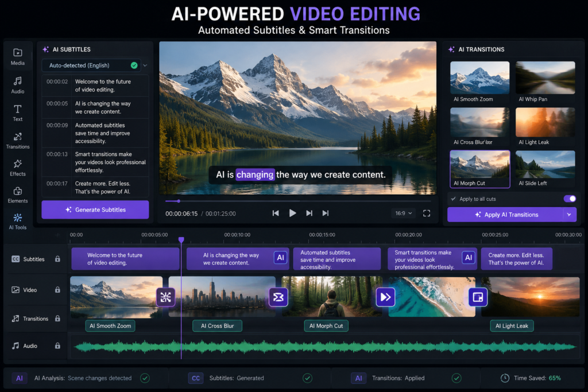Screen dimensions: 588x392
Task: Play the video preview
Action: pos(292,214)
